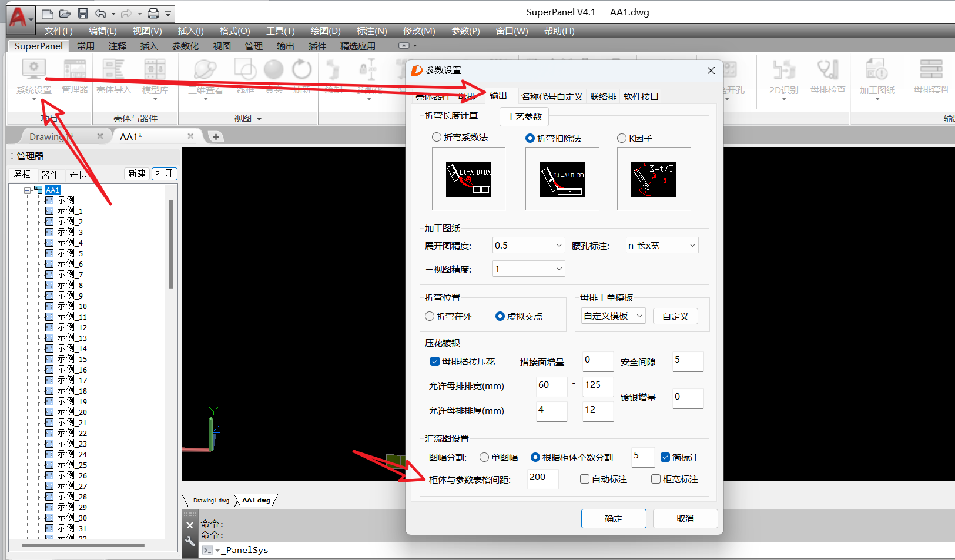Click the Print icon in quick access toolbar
The height and width of the screenshot is (560, 955).
tap(153, 14)
